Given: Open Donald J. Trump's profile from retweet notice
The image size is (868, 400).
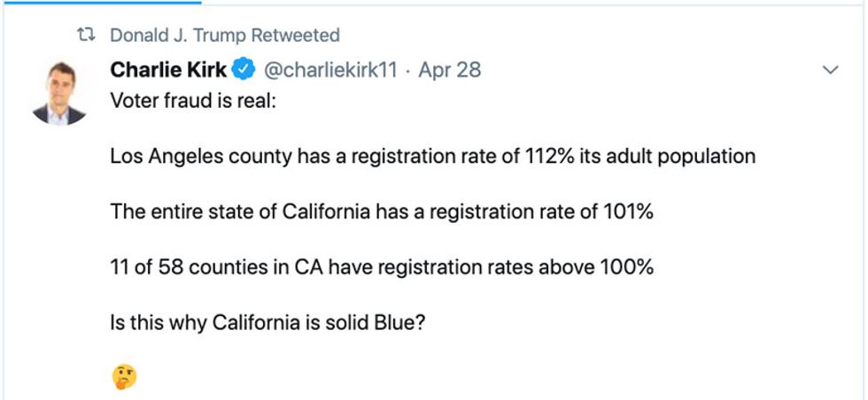Looking at the screenshot, I should coord(177,35).
